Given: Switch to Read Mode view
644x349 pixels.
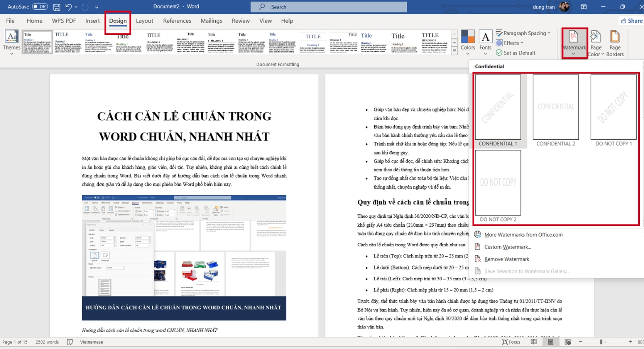Looking at the screenshot, I should coord(534,342).
